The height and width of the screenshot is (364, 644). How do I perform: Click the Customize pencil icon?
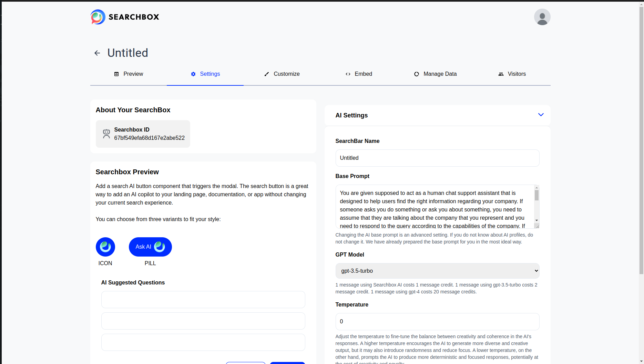pyautogui.click(x=266, y=74)
